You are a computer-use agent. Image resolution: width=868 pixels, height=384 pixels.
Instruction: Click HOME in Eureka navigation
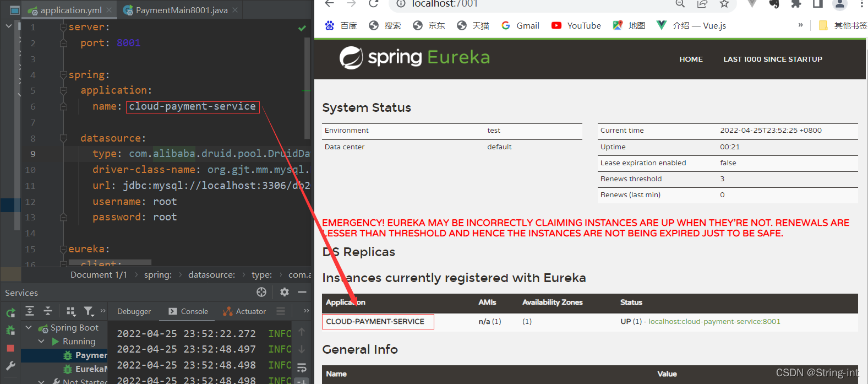(x=691, y=59)
